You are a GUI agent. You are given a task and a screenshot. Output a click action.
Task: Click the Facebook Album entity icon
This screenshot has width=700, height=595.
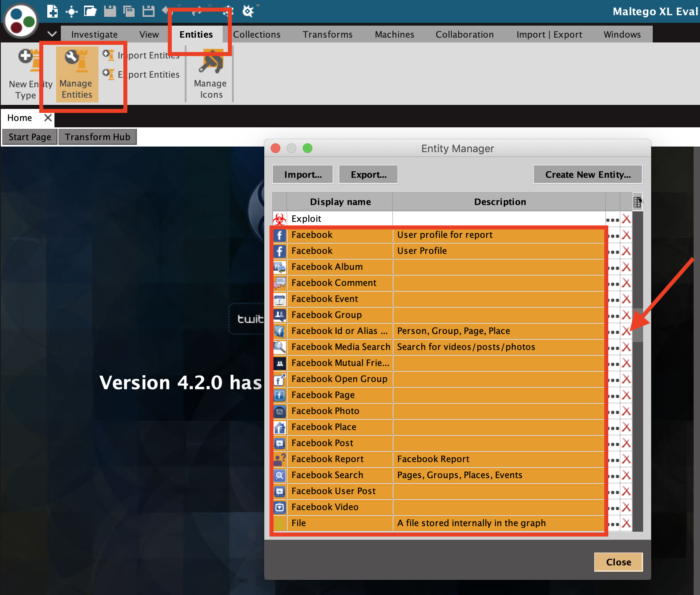[x=280, y=267]
